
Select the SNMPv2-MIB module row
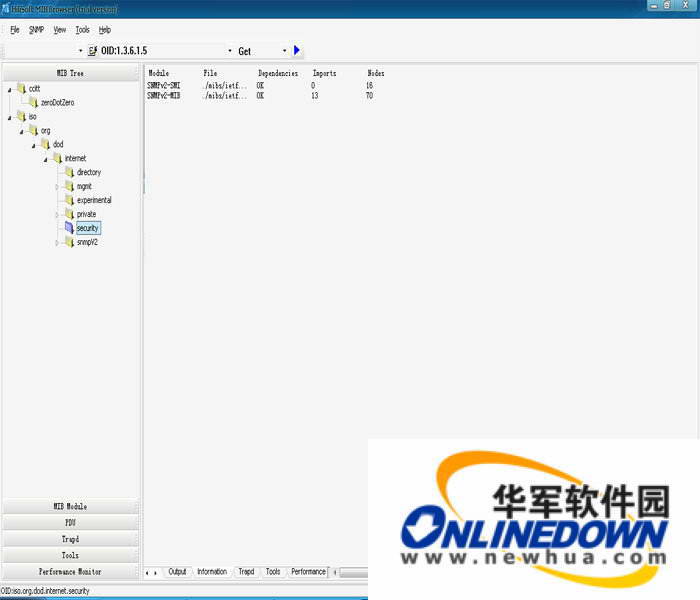(x=261, y=96)
